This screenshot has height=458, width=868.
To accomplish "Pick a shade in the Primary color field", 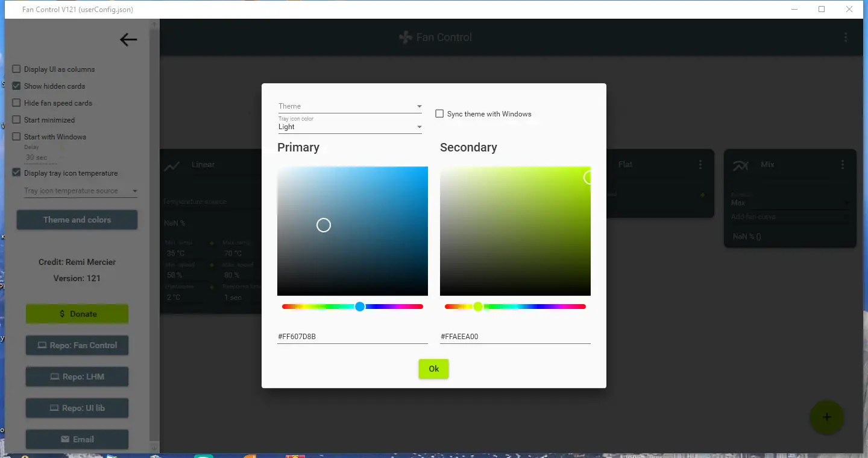I will coord(353,231).
